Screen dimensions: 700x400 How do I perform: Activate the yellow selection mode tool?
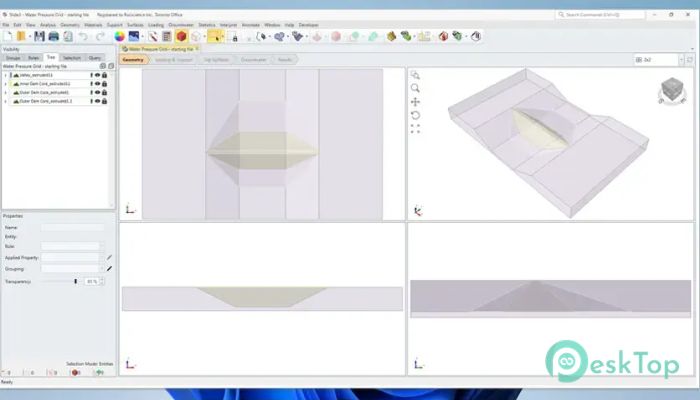coord(215,36)
